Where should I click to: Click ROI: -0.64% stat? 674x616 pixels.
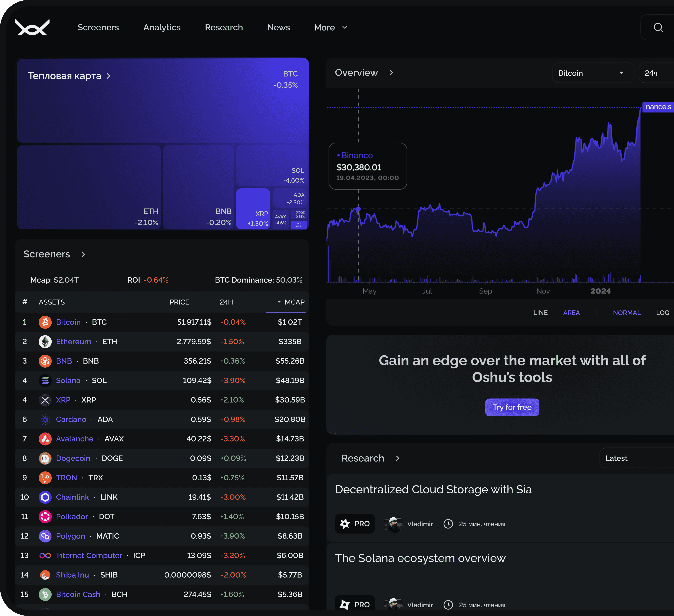tap(148, 280)
